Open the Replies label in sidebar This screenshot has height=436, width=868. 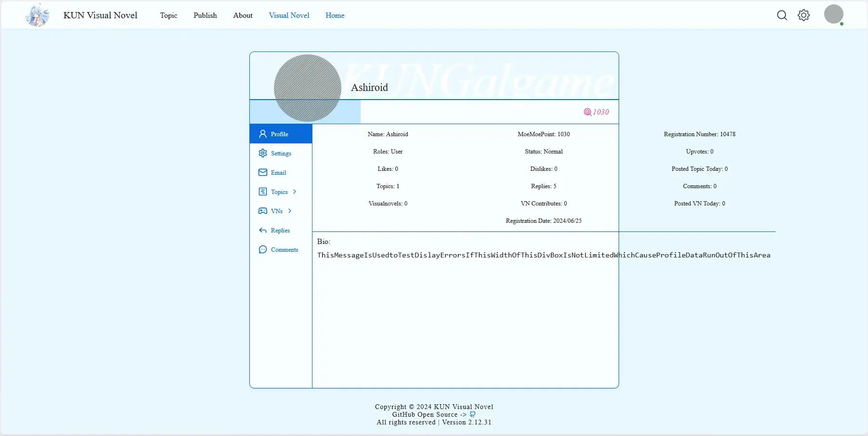pos(280,231)
